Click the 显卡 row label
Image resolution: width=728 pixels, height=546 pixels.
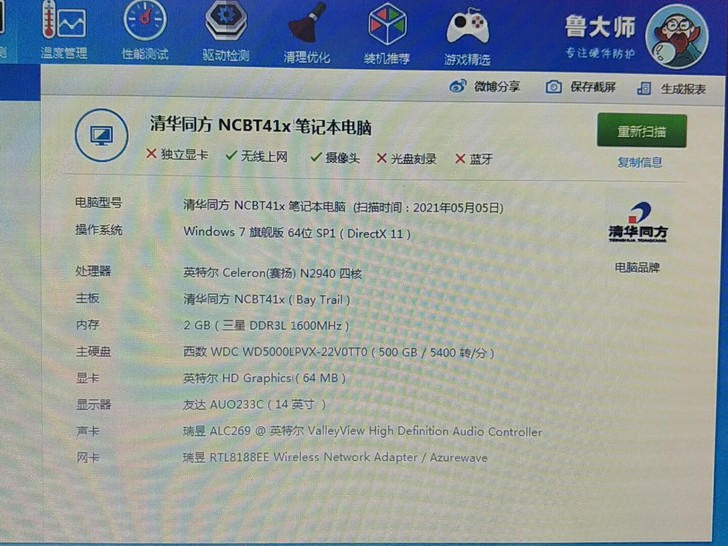click(88, 378)
